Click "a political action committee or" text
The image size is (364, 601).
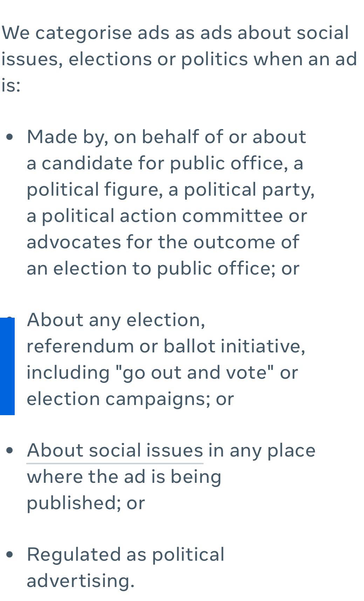(167, 216)
